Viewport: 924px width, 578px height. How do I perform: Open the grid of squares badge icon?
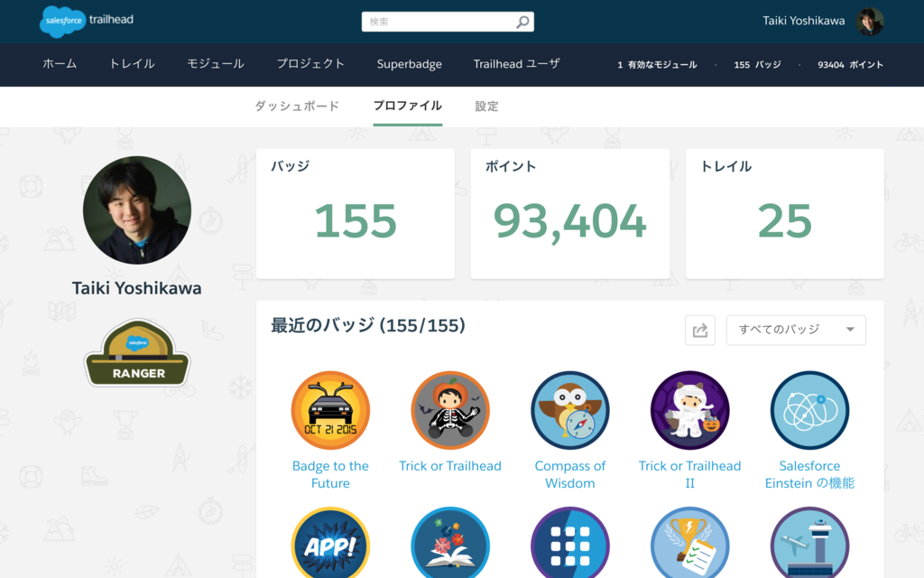570,543
